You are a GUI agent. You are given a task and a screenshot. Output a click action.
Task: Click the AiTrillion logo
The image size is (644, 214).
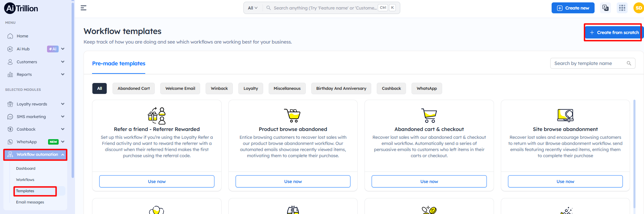(21, 8)
